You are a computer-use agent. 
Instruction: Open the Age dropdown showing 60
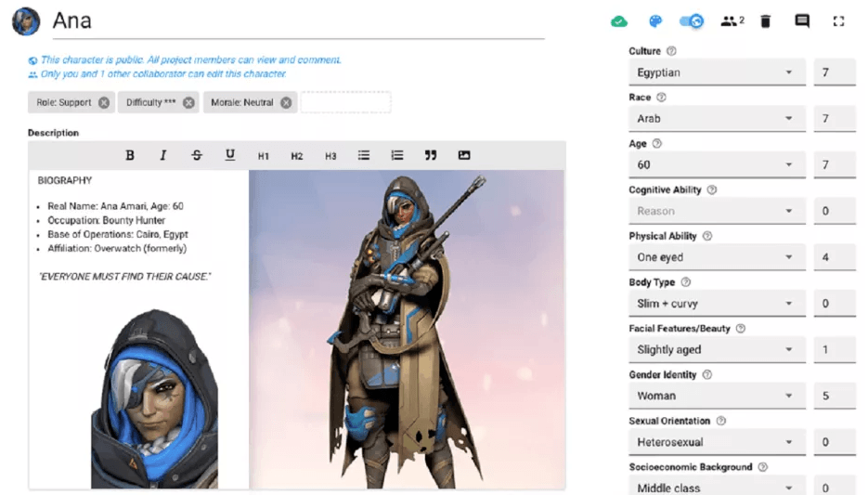[x=717, y=165]
